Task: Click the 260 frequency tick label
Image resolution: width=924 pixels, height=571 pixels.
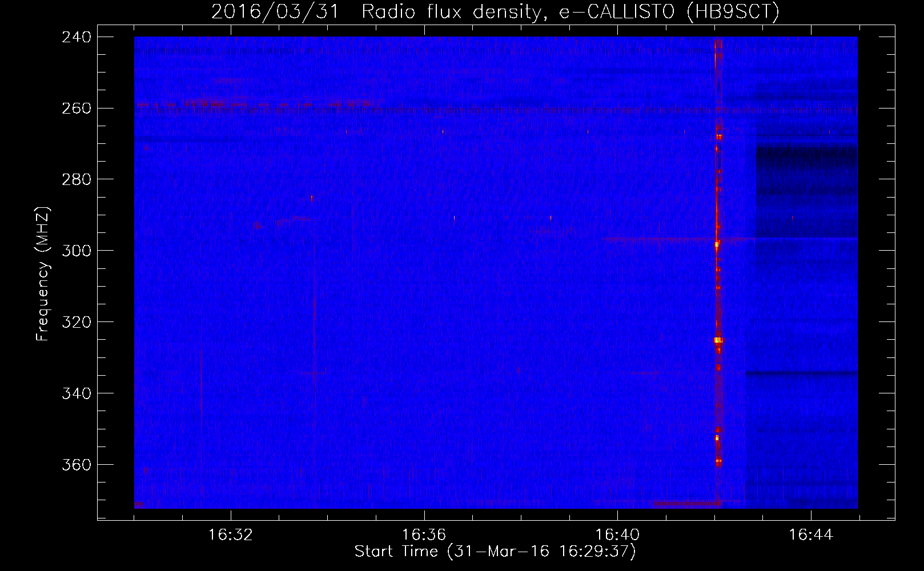Action: pyautogui.click(x=77, y=108)
